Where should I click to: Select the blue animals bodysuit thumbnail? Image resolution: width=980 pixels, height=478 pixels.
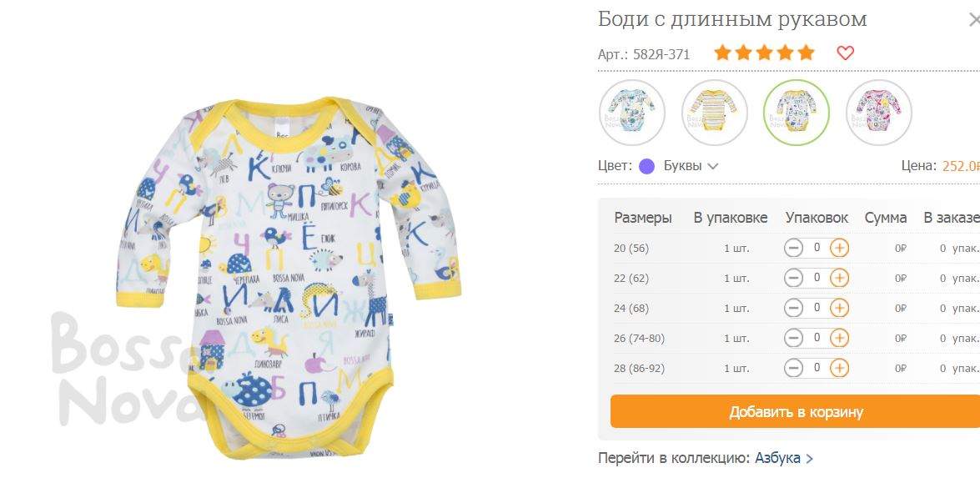(632, 113)
